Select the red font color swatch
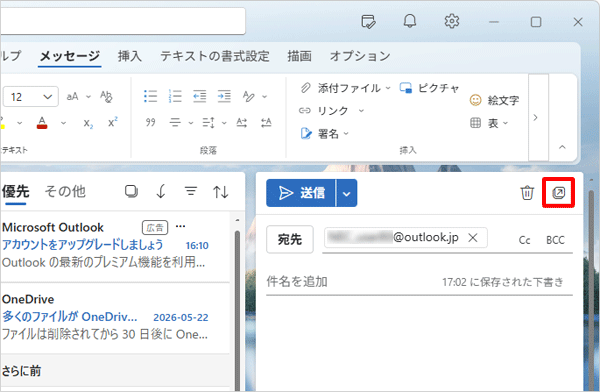Viewport: 600px width, 392px height. coord(42,123)
